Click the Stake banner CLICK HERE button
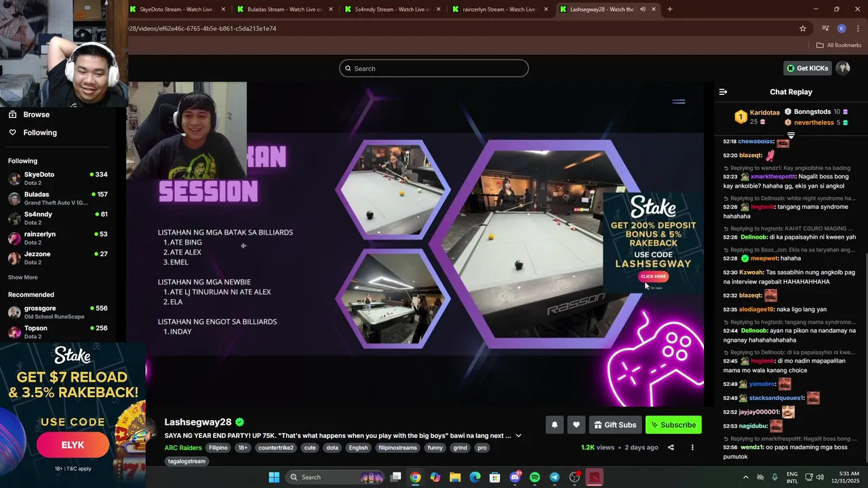868x488 pixels. point(653,276)
